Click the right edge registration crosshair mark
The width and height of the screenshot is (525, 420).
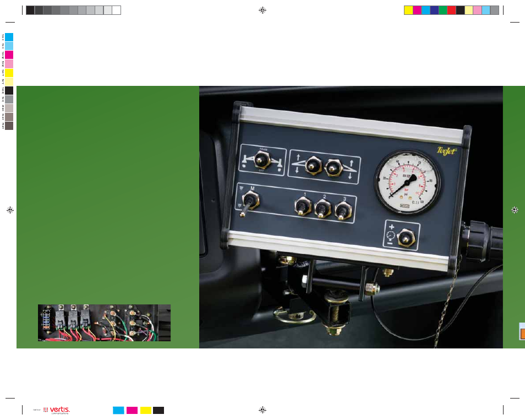515,210
